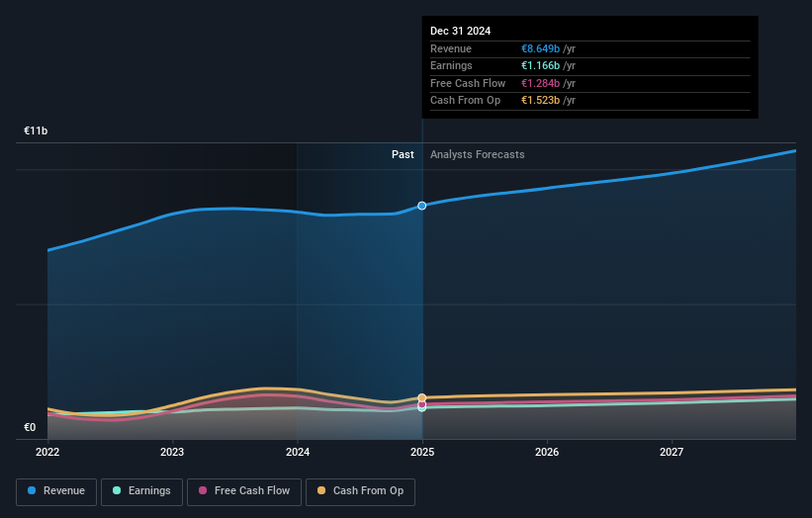Click the 'Dec 31 2024' tooltip date

coord(460,31)
